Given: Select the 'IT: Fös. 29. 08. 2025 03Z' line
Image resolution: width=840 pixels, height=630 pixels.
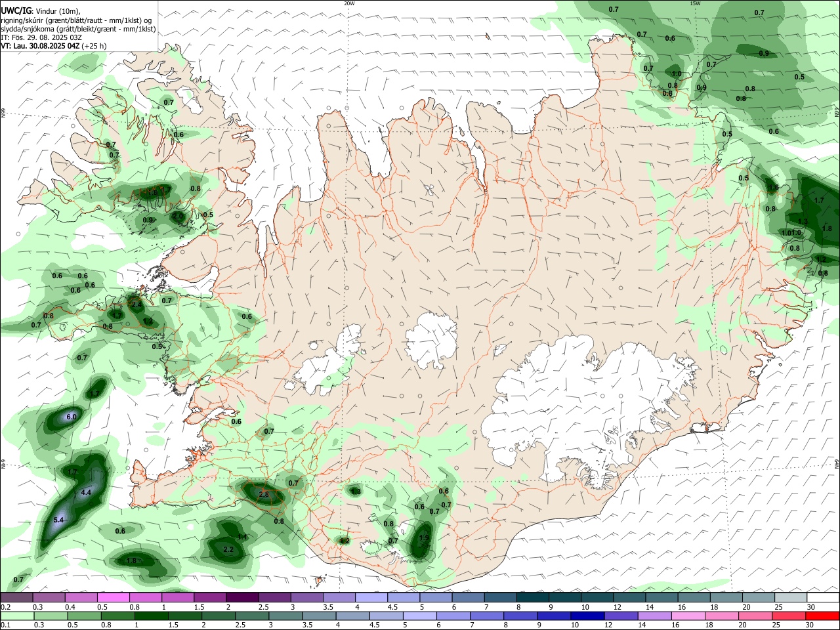Looking at the screenshot, I should pos(41,37).
